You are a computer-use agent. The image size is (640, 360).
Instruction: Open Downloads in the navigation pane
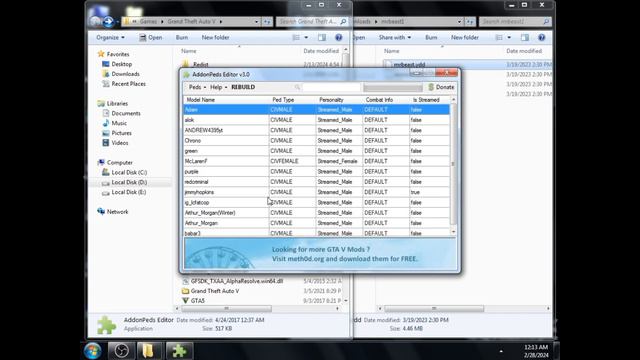coord(125,74)
